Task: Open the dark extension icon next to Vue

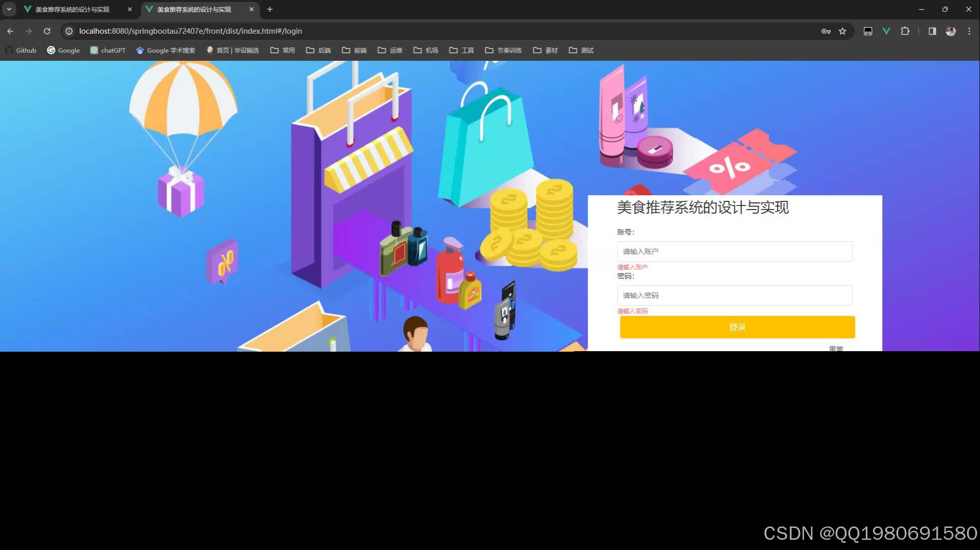Action: tap(868, 31)
